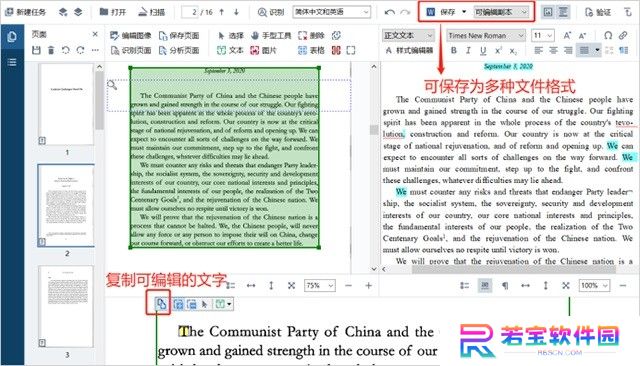This screenshot has height=366, width=640.
Task: Open the 可编辑副本 layout mode dropdown
Action: pos(501,12)
